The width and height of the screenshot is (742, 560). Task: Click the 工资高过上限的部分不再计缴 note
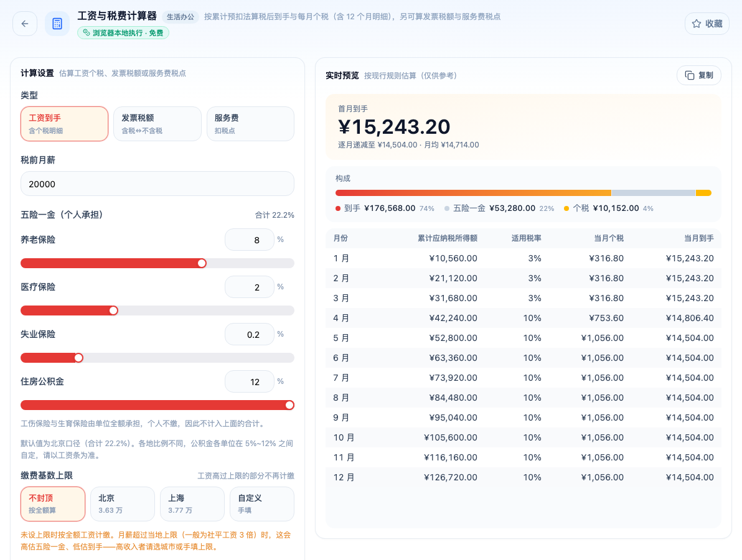point(246,475)
